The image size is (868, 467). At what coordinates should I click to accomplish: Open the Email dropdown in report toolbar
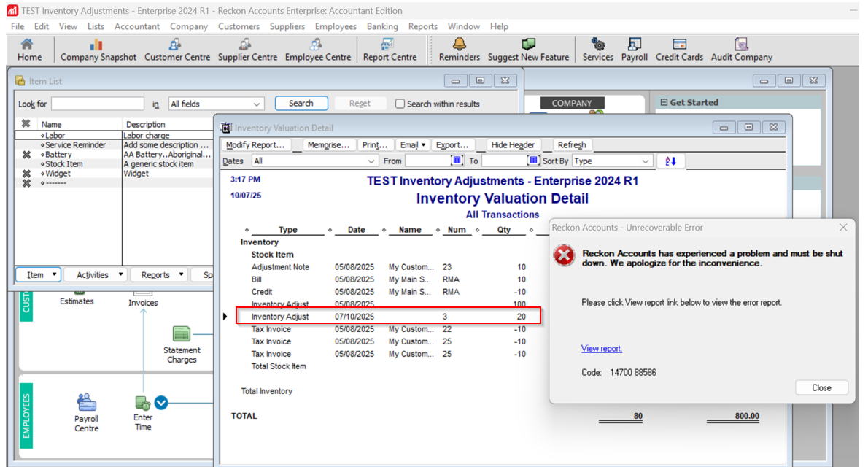pyautogui.click(x=413, y=145)
